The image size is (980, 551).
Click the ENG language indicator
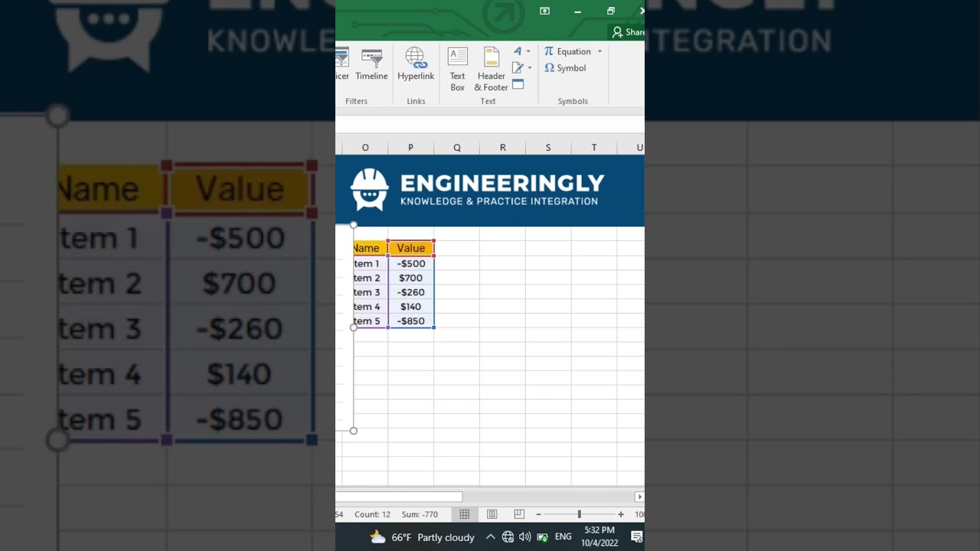coord(563,537)
